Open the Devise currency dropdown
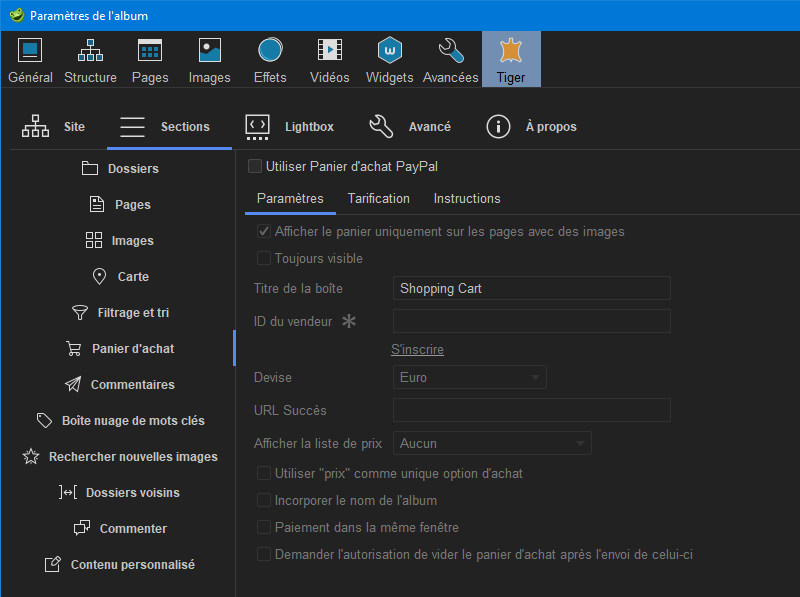The image size is (800, 597). [x=469, y=377]
